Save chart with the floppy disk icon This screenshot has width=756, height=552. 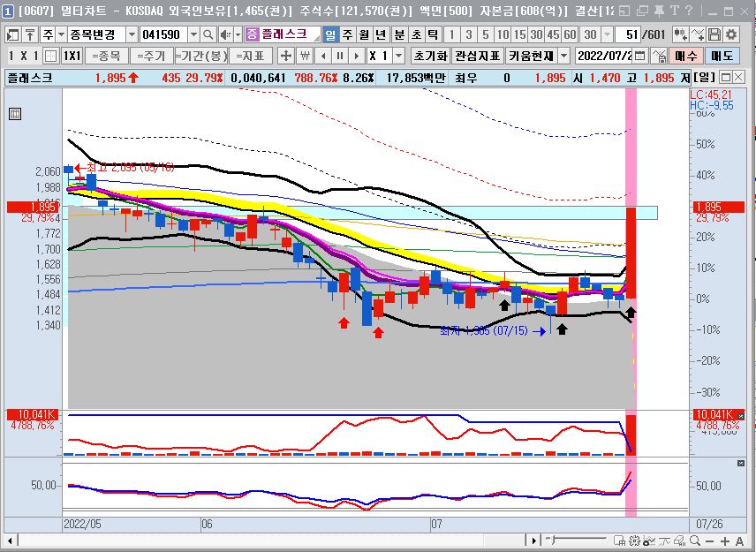pos(714,34)
